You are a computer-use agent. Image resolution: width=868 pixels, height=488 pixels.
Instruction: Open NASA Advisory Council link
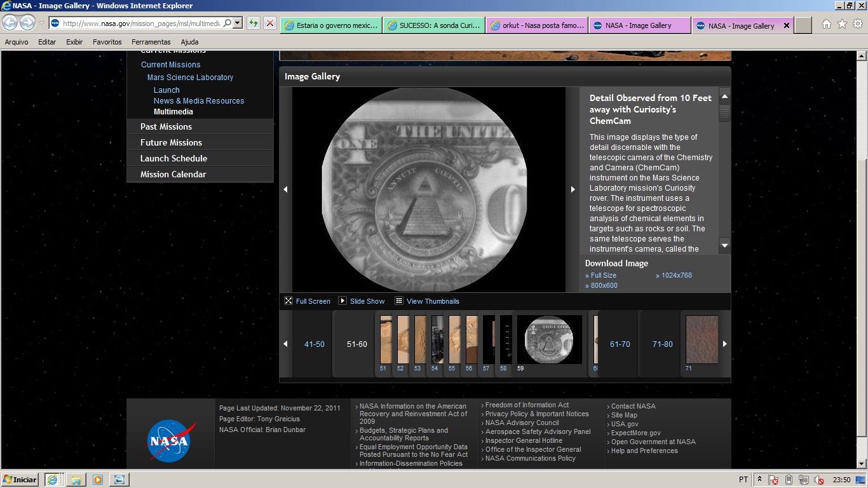[x=522, y=423]
